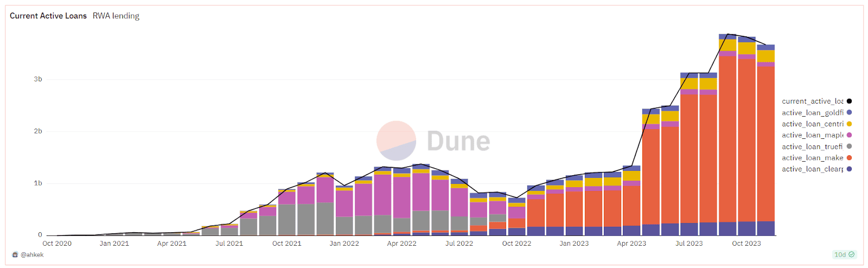Click the green checkmark refresh status icon
868x268 pixels.
tap(852, 254)
